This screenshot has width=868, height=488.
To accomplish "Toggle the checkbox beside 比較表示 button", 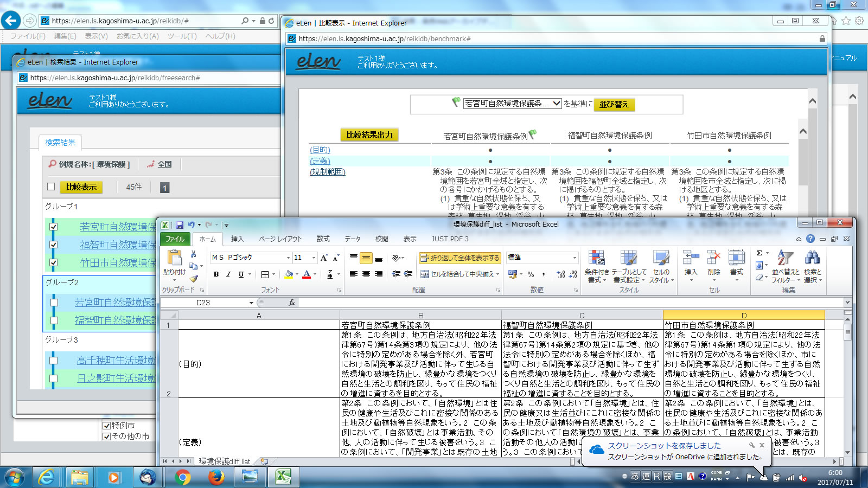I will (51, 187).
